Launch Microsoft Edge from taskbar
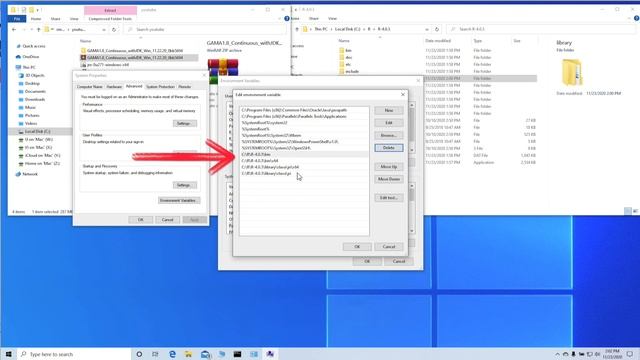 (x=172, y=354)
